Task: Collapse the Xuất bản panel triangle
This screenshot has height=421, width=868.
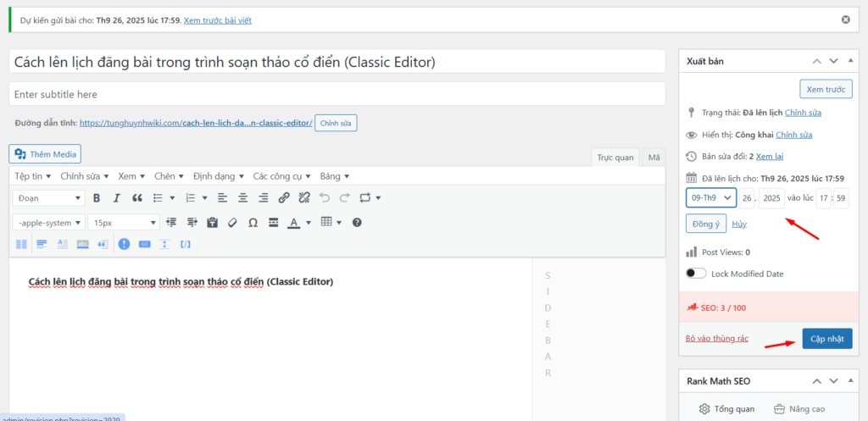Action: pyautogui.click(x=851, y=60)
